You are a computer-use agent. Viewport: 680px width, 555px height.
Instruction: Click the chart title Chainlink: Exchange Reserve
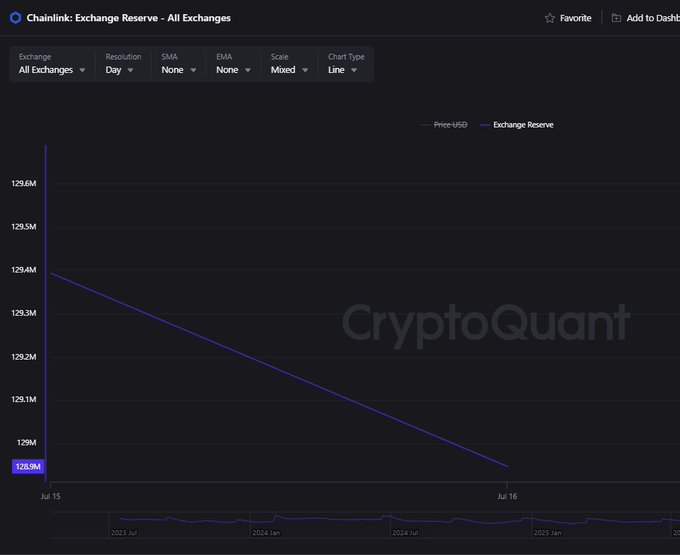(129, 18)
